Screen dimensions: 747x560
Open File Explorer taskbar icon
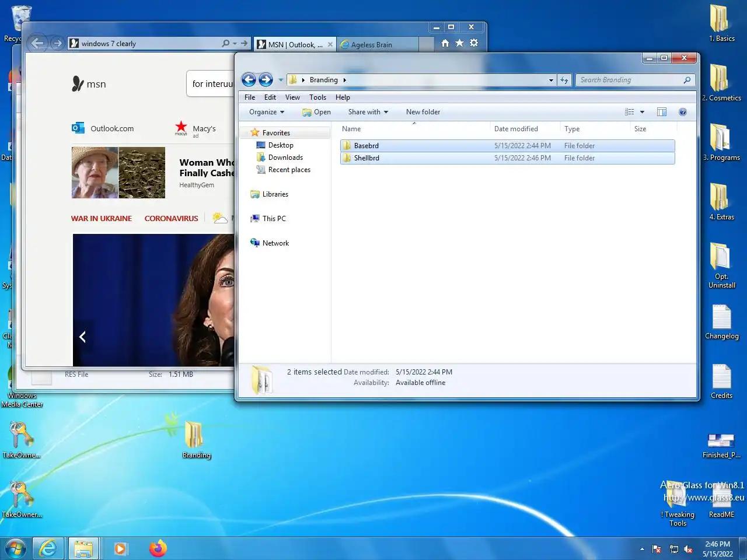83,549
